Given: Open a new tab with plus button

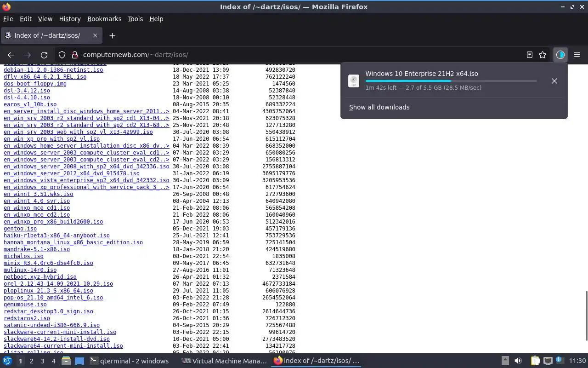Looking at the screenshot, I should (x=112, y=35).
